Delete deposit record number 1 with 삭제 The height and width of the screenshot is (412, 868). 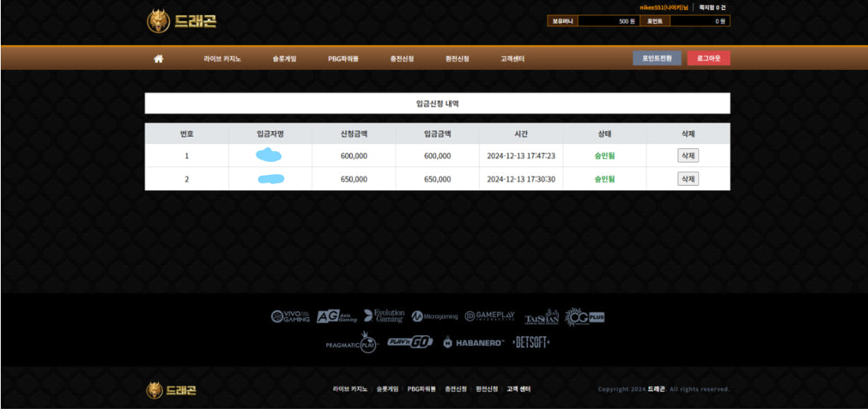point(688,156)
